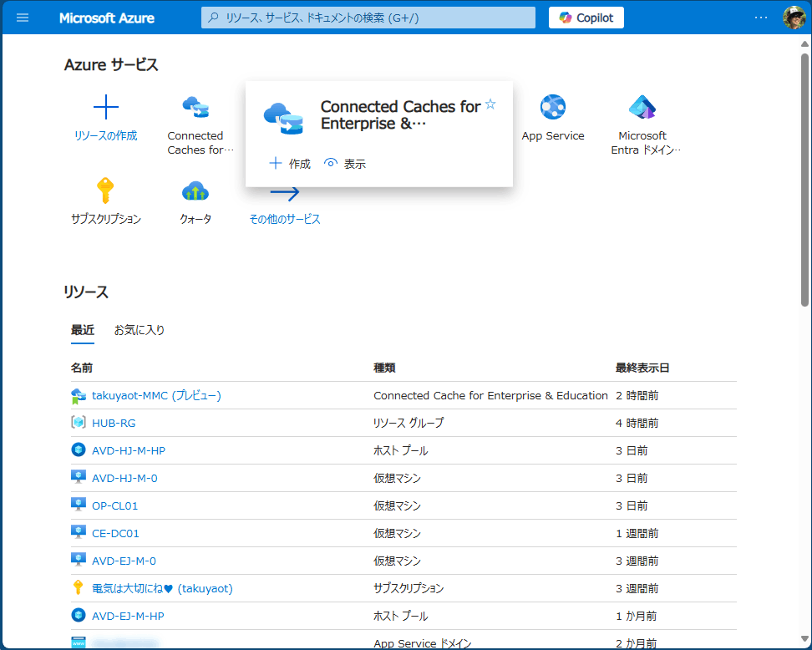Open AVD-HJ-M-0 virtual machine

pyautogui.click(x=124, y=478)
